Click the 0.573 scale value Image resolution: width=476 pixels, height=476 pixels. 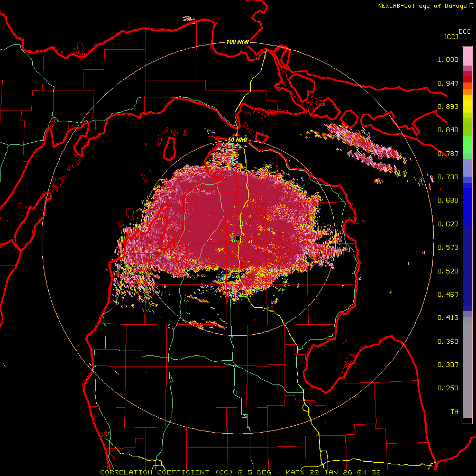coord(448,248)
